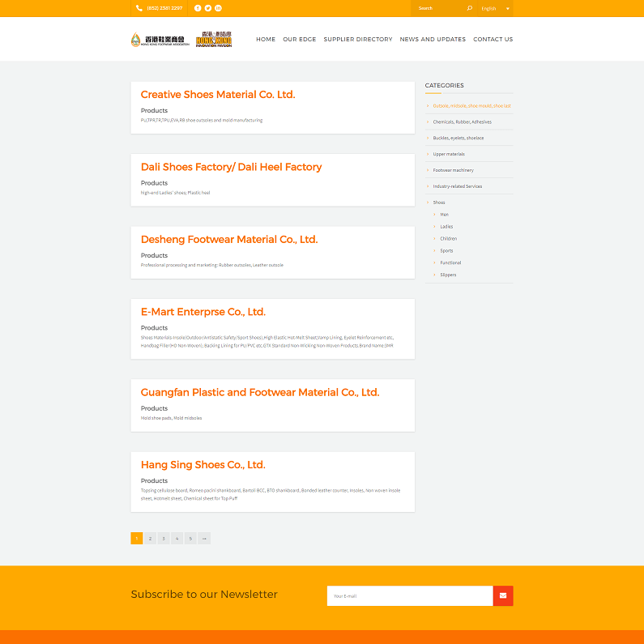Select the Sports subcategory
Viewport: 644px width, 644px height.
click(x=446, y=250)
